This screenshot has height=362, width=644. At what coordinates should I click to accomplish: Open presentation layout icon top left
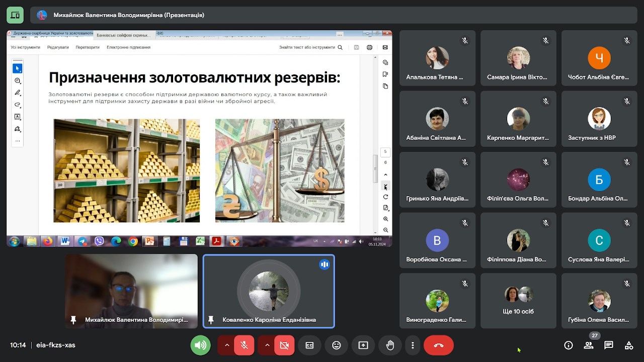tap(15, 15)
